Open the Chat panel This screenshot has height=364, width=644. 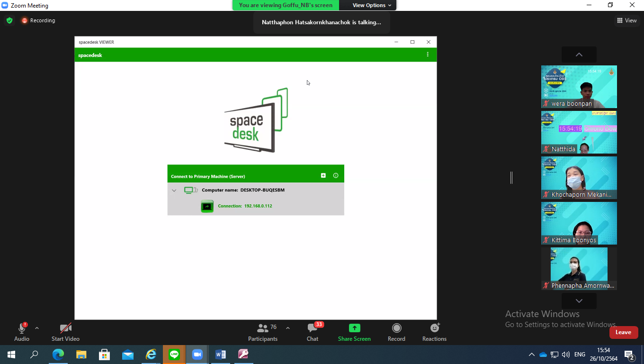point(313,332)
